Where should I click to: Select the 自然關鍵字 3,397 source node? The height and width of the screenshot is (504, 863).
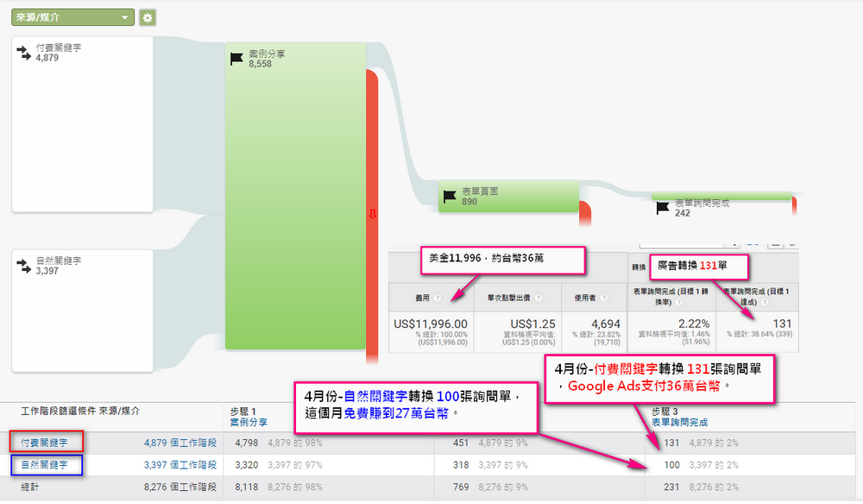click(83, 311)
